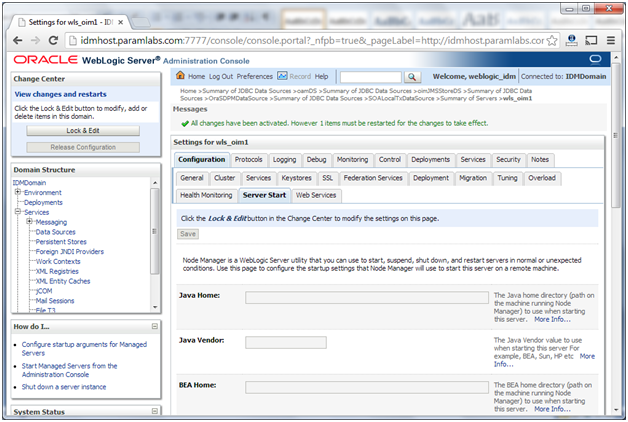Click the Save button

188,234
